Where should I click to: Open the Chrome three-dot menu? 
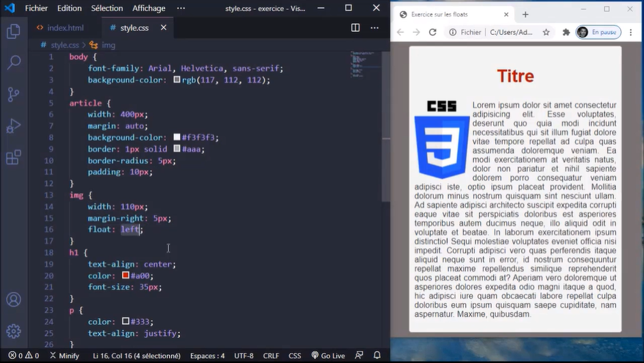[631, 32]
